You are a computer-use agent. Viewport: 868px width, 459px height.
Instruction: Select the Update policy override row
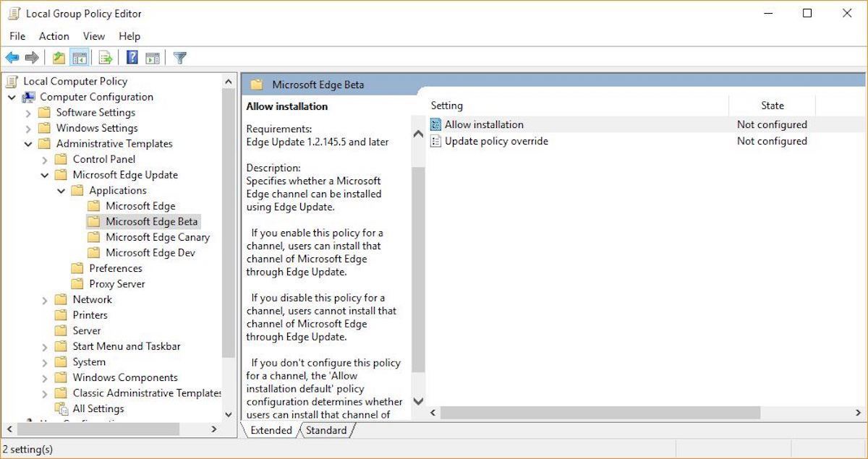pos(645,141)
